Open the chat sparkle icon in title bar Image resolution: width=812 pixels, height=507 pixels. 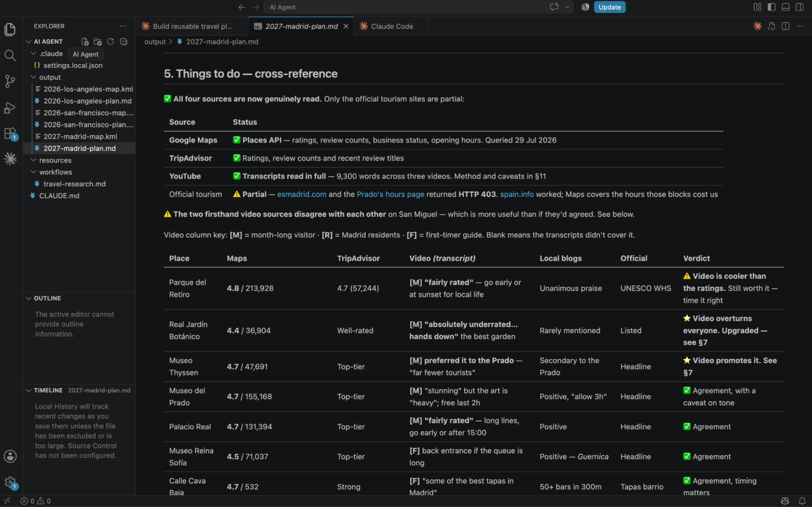554,7
